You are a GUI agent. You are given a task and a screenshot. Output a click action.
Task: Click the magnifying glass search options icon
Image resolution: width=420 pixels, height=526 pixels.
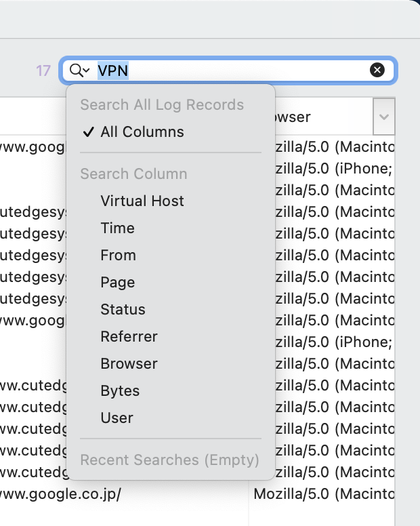pos(79,70)
